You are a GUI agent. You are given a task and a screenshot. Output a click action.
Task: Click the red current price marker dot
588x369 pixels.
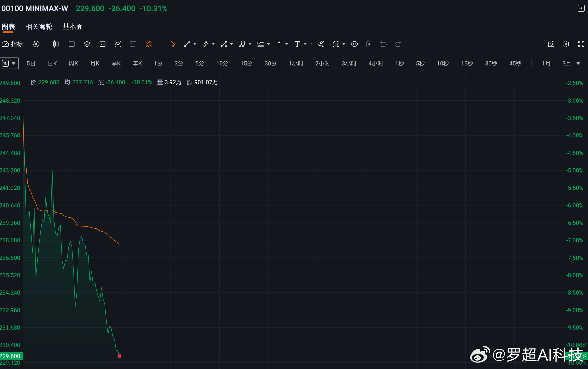(119, 356)
